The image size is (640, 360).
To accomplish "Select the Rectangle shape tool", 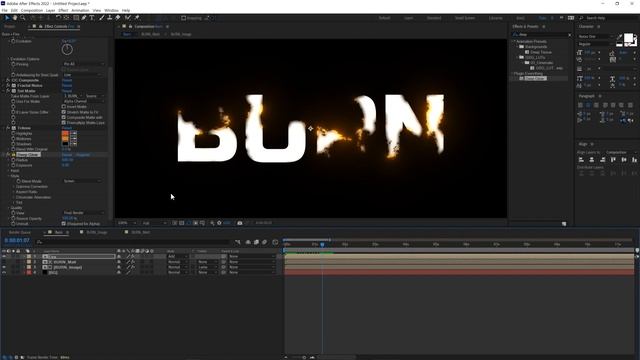I will tap(76, 18).
